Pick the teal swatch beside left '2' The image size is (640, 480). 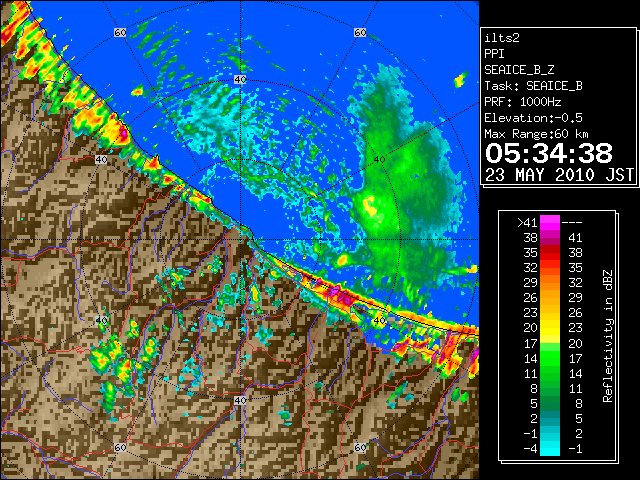[550, 418]
